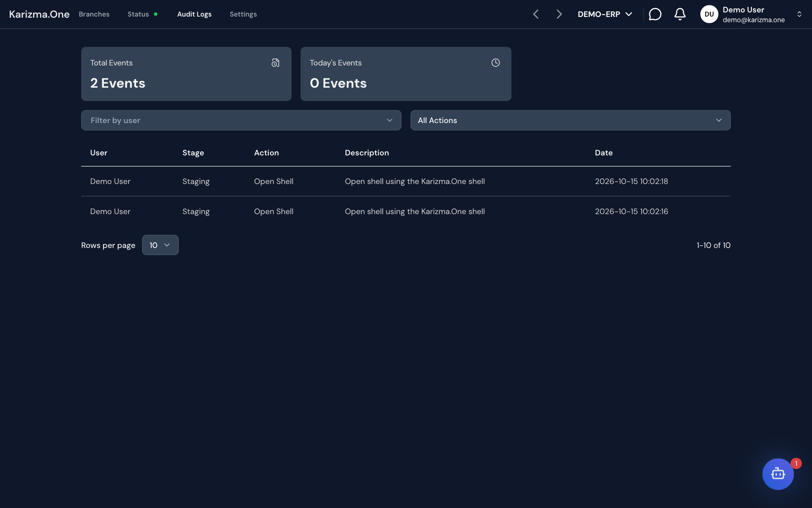
Task: Click the '0 Events' today value
Action: (x=338, y=83)
